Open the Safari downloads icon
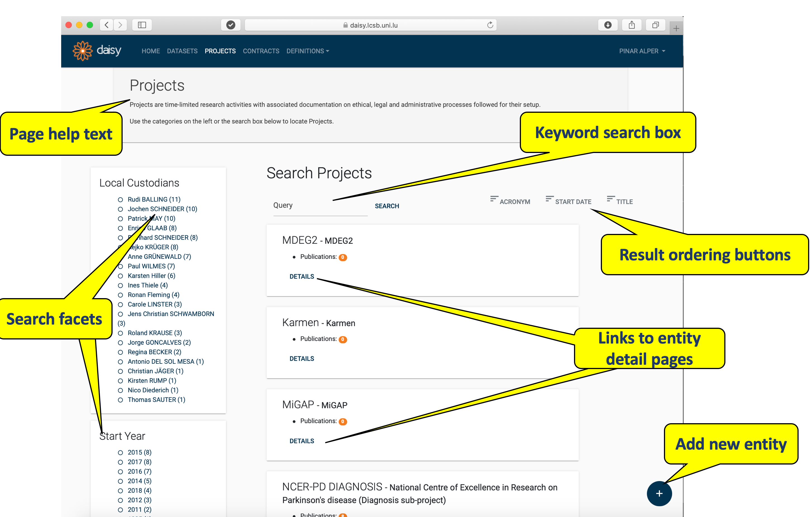The image size is (812, 517). tap(608, 25)
